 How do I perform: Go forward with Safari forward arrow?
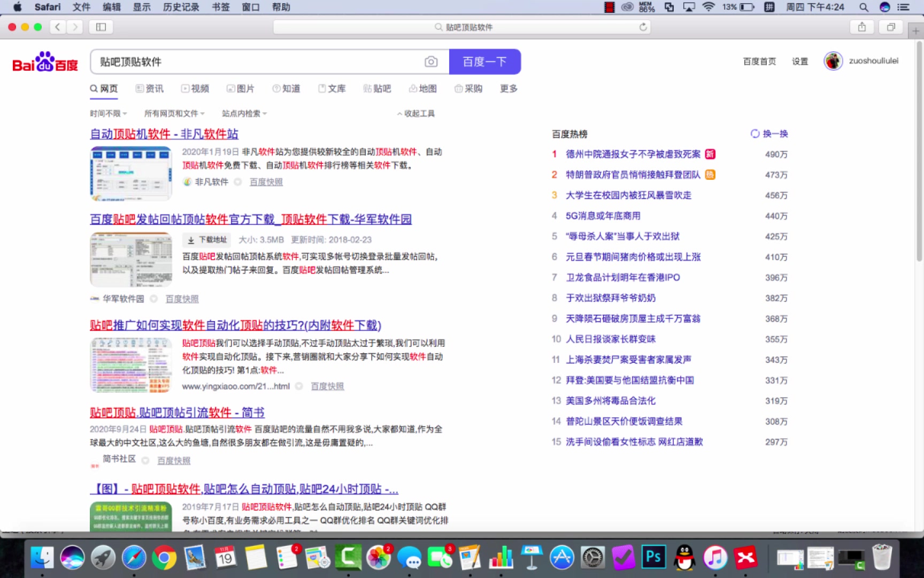75,27
